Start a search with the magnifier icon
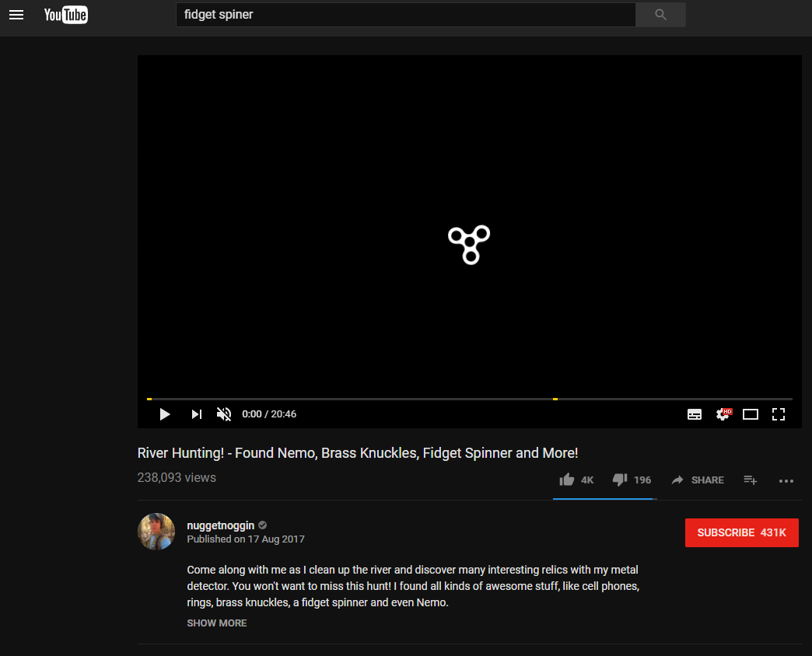812x656 pixels. [x=660, y=15]
